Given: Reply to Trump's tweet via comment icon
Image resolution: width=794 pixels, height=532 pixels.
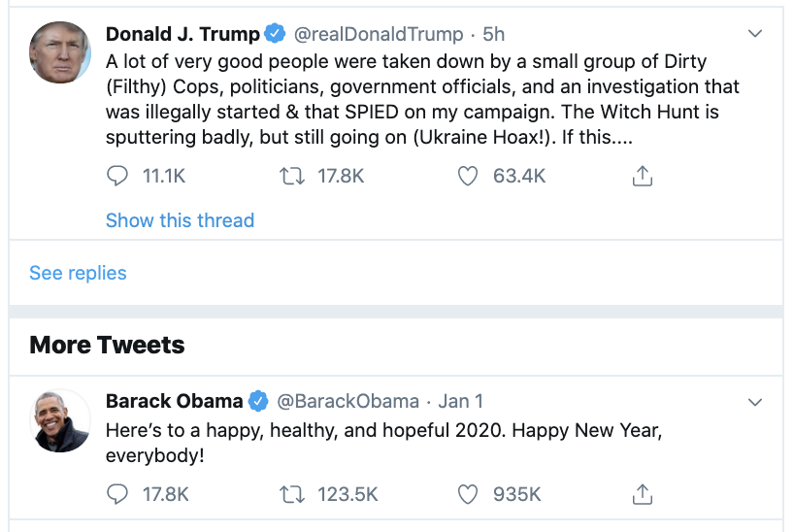Looking at the screenshot, I should 117,176.
